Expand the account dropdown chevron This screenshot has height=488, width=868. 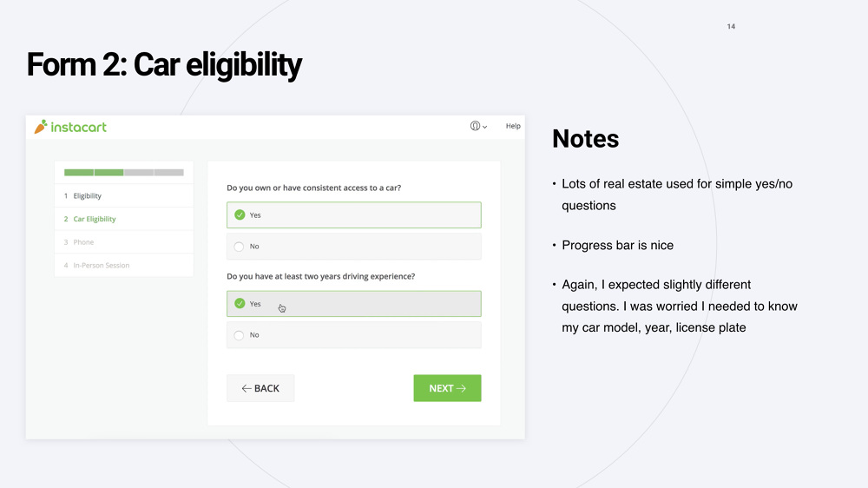(x=485, y=127)
